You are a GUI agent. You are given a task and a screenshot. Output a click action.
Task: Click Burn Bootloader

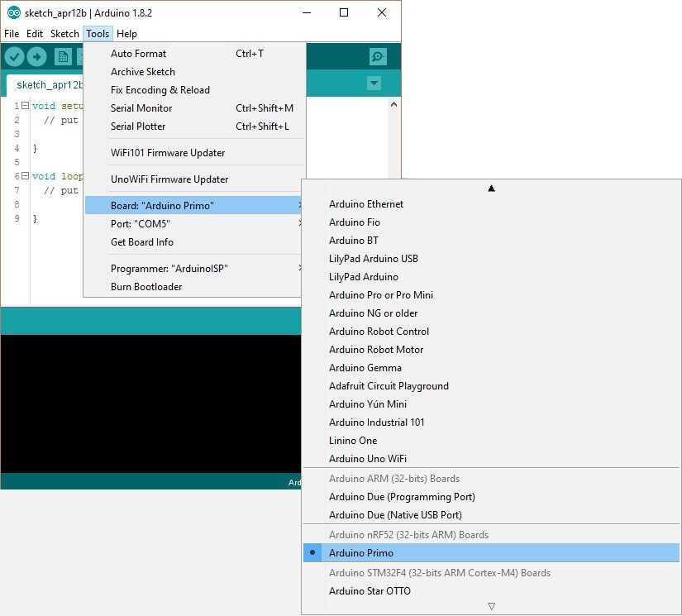(146, 287)
